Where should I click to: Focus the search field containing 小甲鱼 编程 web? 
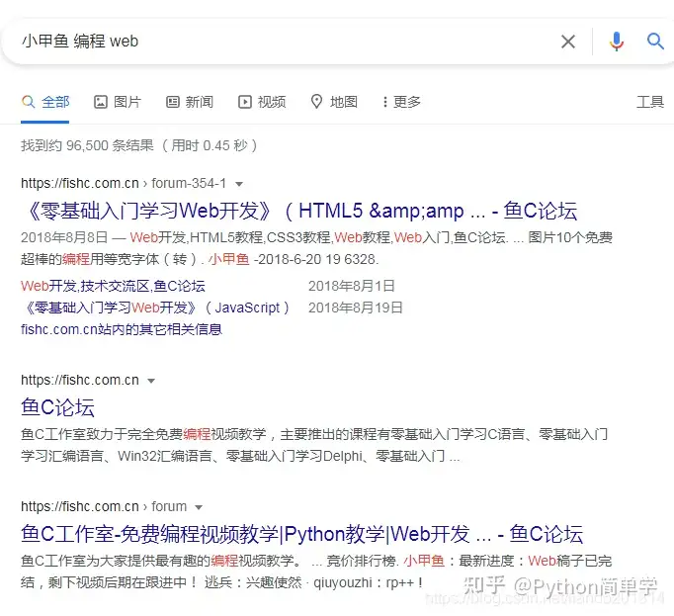pyautogui.click(x=284, y=42)
